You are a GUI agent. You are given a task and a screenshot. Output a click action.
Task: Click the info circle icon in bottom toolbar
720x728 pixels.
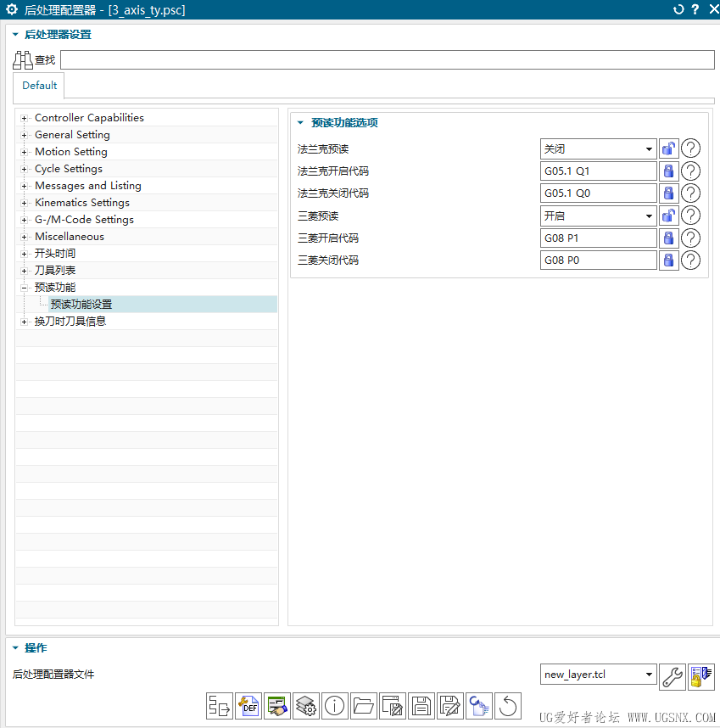335,705
